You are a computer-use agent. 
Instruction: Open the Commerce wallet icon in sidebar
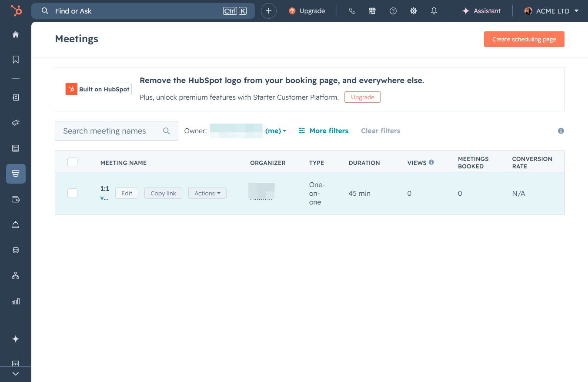tap(16, 199)
